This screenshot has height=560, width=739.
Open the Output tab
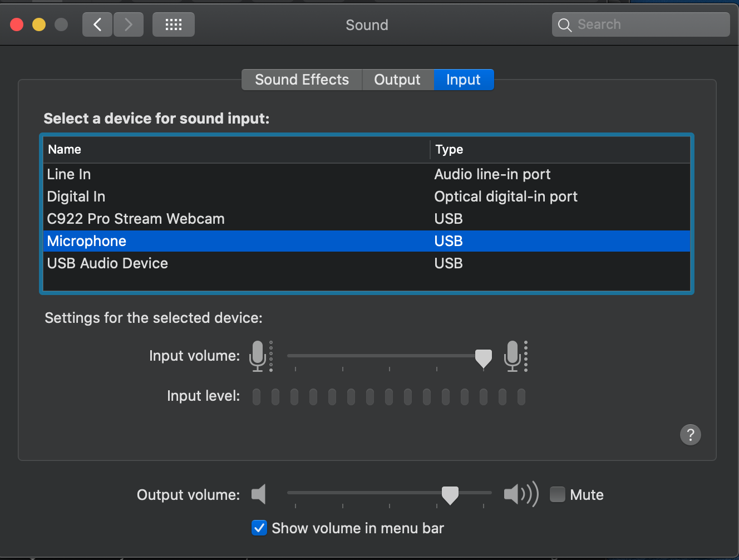[397, 80]
